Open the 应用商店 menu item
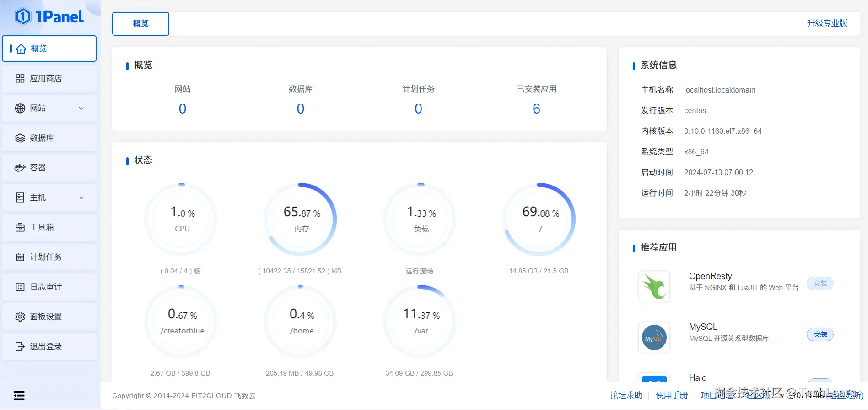Screen dimensions: 868x410 pyautogui.click(x=49, y=78)
